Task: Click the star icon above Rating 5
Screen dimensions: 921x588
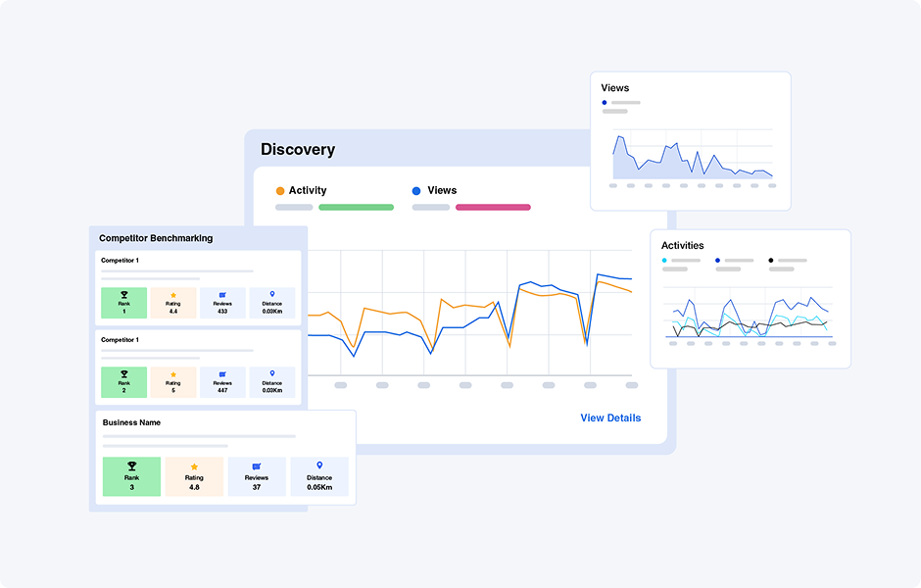Action: 173,373
